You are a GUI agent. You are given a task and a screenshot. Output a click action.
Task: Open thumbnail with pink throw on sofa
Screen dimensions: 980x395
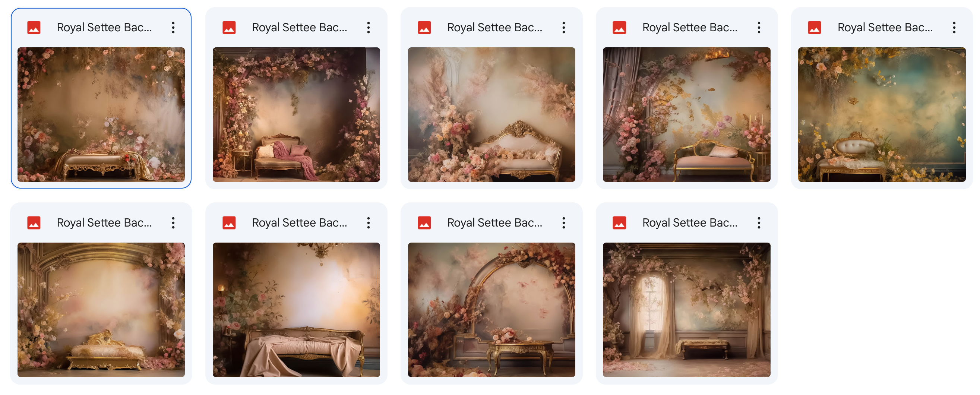click(x=296, y=114)
